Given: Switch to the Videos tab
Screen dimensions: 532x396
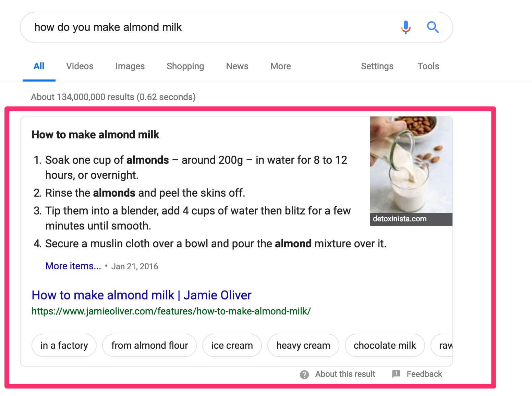Looking at the screenshot, I should (x=80, y=66).
